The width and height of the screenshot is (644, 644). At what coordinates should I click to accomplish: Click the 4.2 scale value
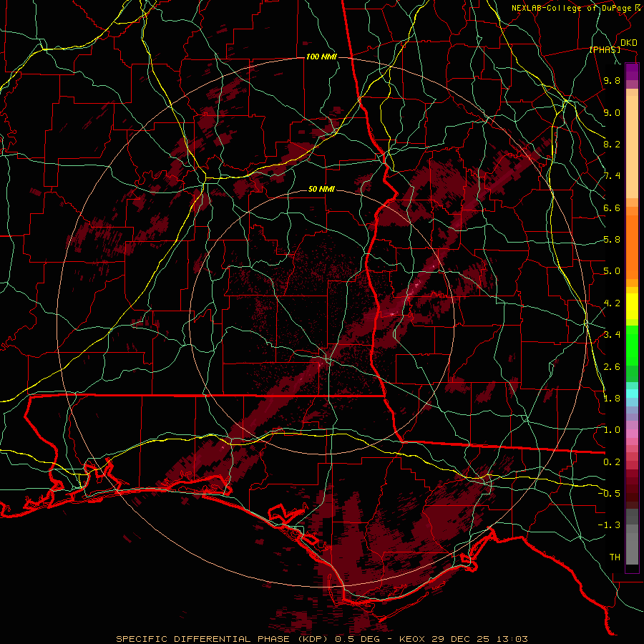tap(612, 303)
